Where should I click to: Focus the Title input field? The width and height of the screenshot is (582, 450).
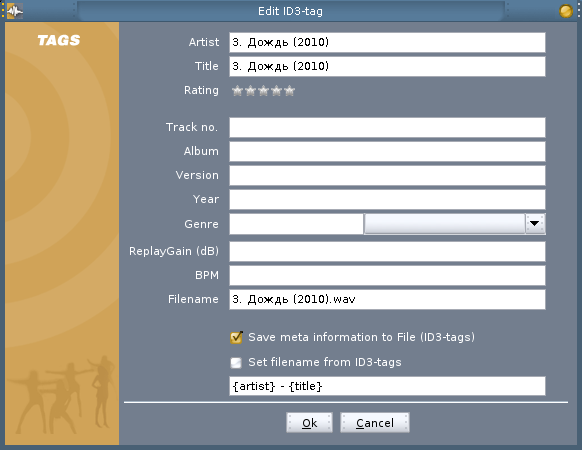(387, 66)
